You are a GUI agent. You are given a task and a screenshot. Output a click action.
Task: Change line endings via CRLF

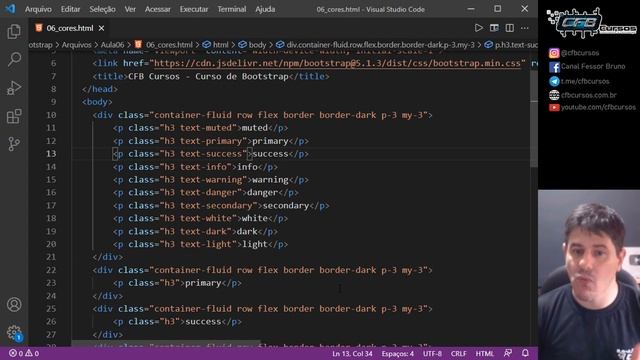[x=458, y=353]
